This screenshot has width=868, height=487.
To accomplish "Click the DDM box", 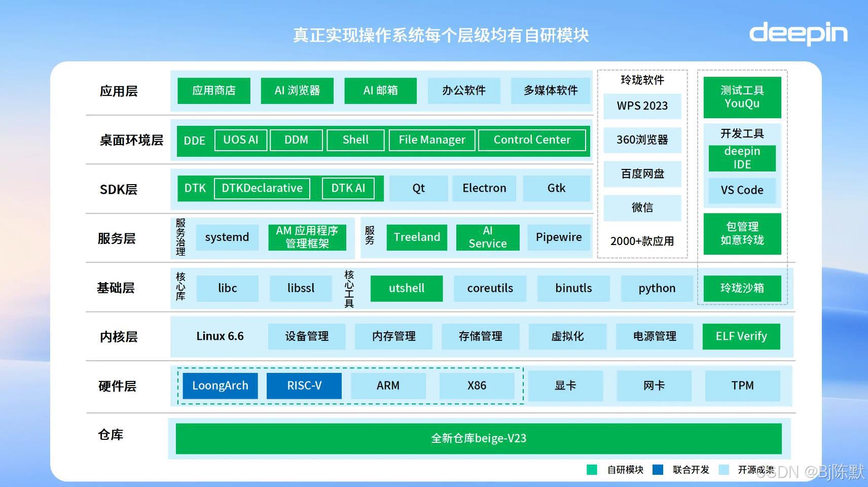I will pyautogui.click(x=296, y=140).
